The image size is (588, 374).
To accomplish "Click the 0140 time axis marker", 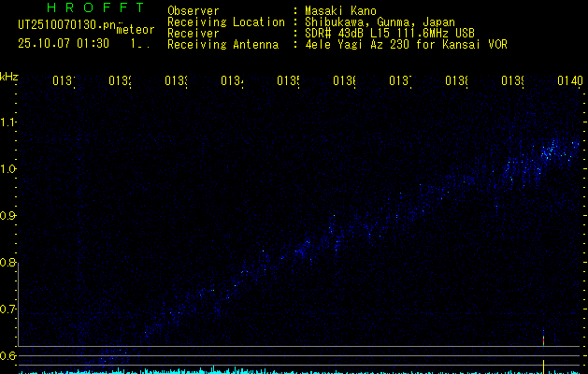I will pyautogui.click(x=569, y=82).
